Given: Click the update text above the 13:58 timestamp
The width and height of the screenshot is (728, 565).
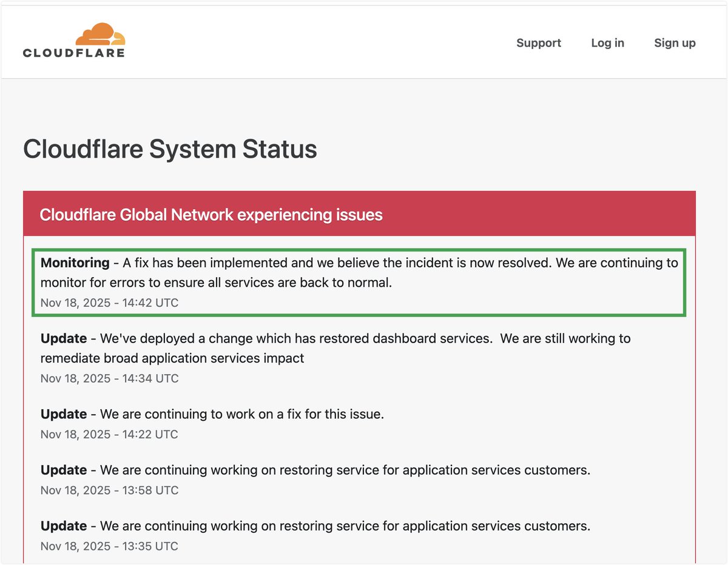Looking at the screenshot, I should click(x=345, y=470).
